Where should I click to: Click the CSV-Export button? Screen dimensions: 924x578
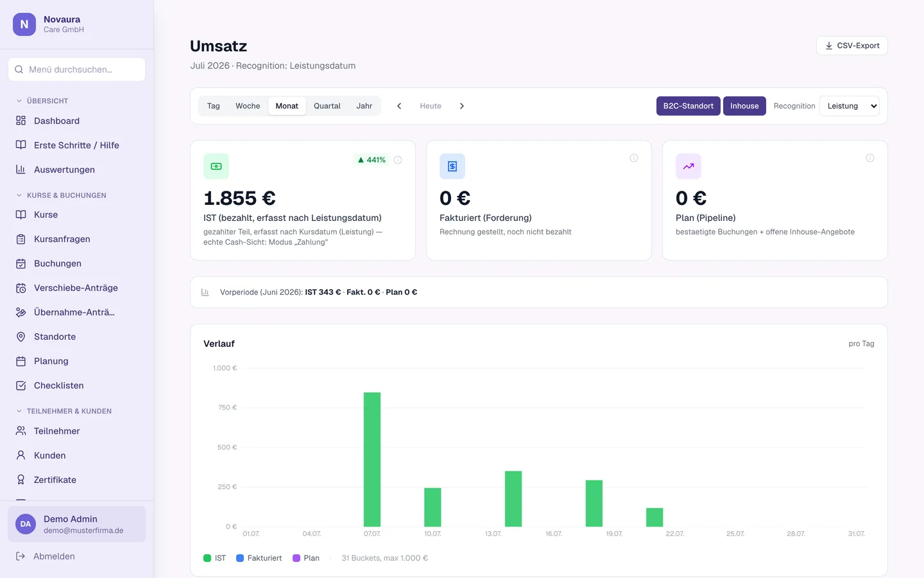(852, 46)
